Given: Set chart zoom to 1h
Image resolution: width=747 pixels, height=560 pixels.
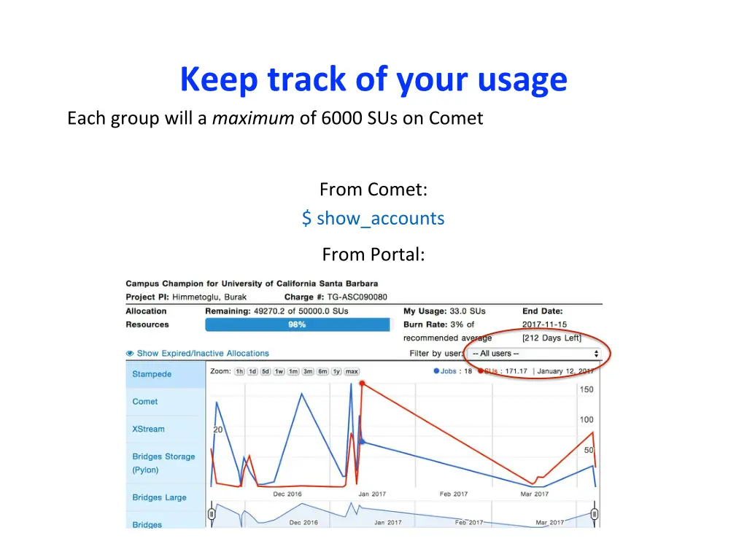Looking at the screenshot, I should pyautogui.click(x=239, y=371).
